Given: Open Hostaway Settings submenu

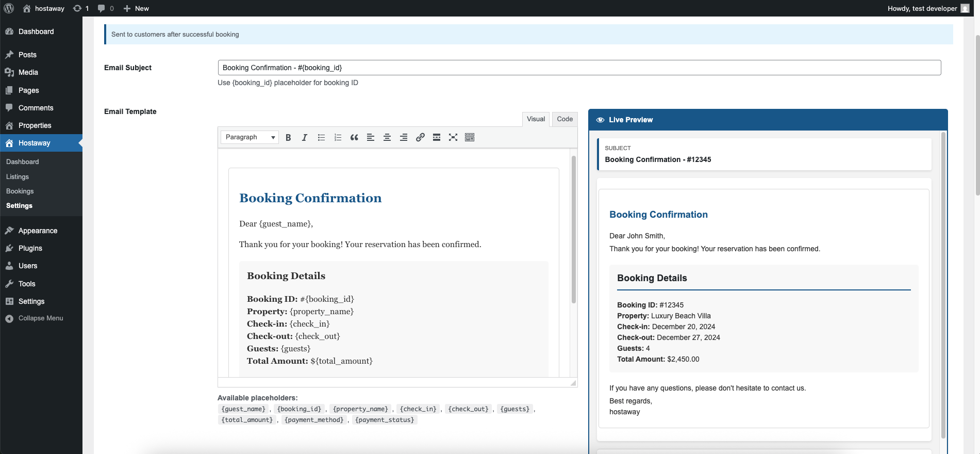Looking at the screenshot, I should pos(19,205).
